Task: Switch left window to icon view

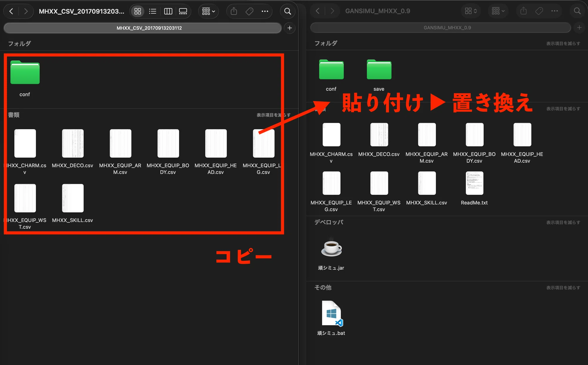Action: [x=138, y=11]
